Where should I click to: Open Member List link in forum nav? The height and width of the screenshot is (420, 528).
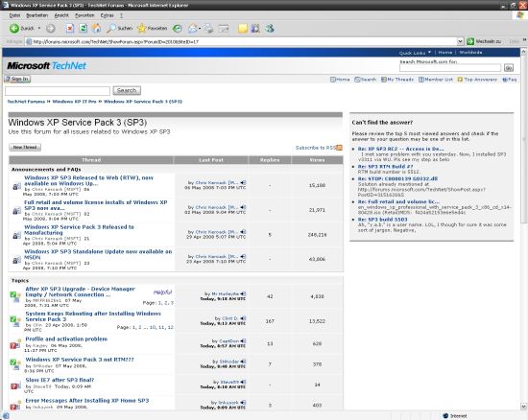tap(436, 80)
